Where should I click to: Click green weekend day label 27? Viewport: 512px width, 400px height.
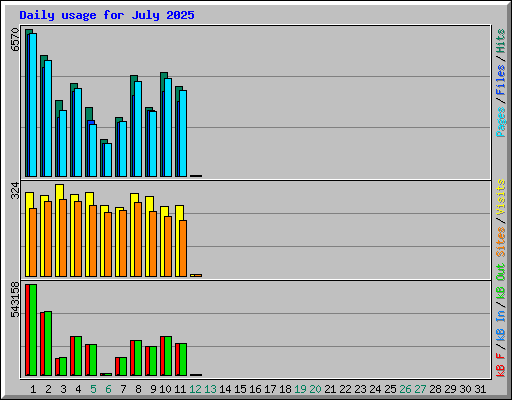click(x=420, y=389)
